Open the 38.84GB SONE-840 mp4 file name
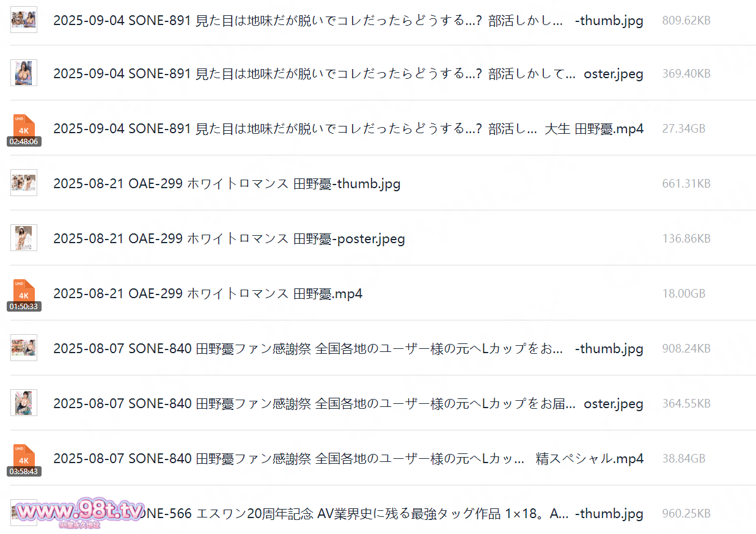This screenshot has width=756, height=534. [x=348, y=459]
